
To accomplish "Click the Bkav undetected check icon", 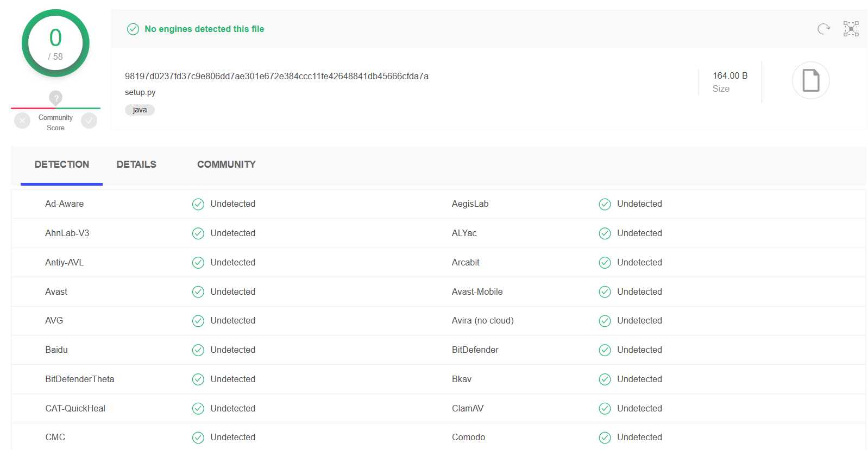I will click(605, 379).
